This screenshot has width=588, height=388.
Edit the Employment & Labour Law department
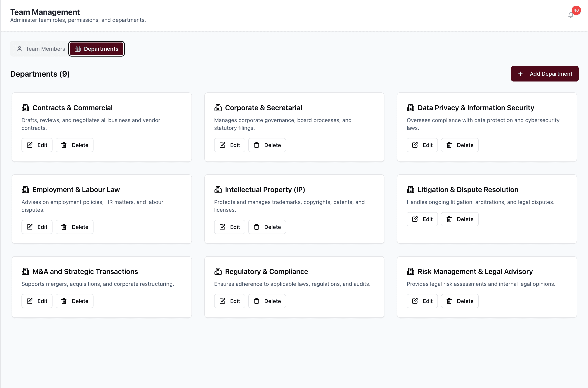tap(37, 227)
